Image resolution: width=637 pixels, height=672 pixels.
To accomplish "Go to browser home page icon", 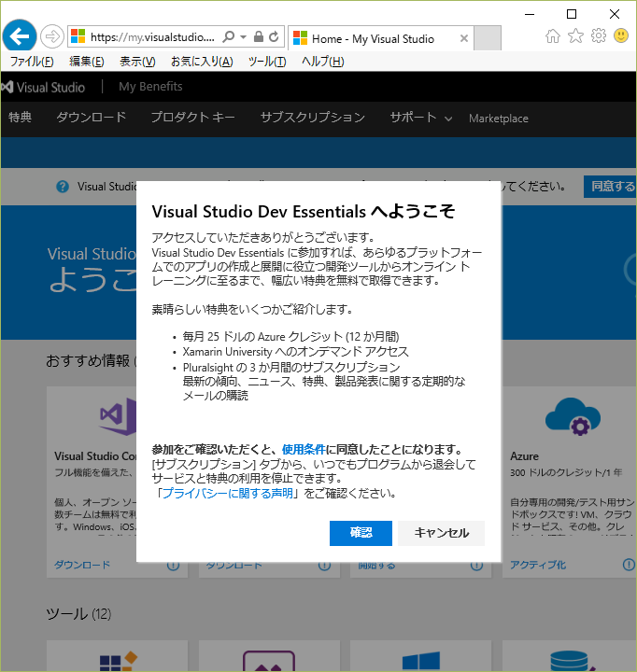I will pos(553,36).
